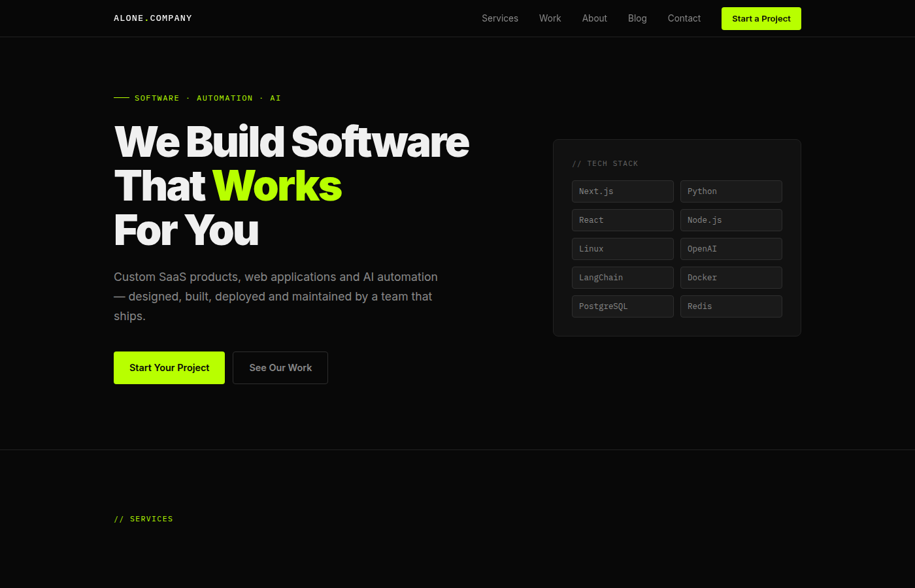Viewport: 915px width, 588px height.
Task: Click the React tag in Tech Stack
Action: [622, 220]
